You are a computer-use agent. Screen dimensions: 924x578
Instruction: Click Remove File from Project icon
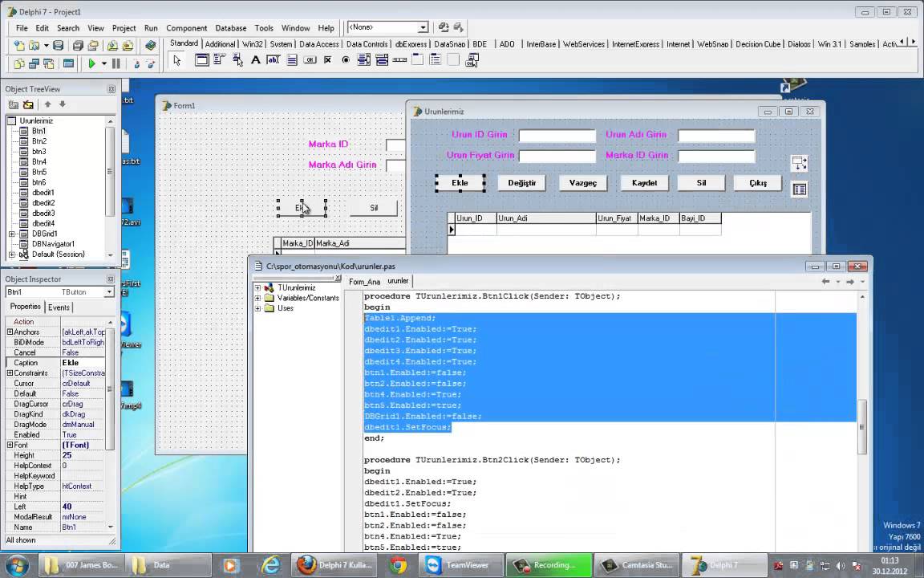(x=128, y=46)
